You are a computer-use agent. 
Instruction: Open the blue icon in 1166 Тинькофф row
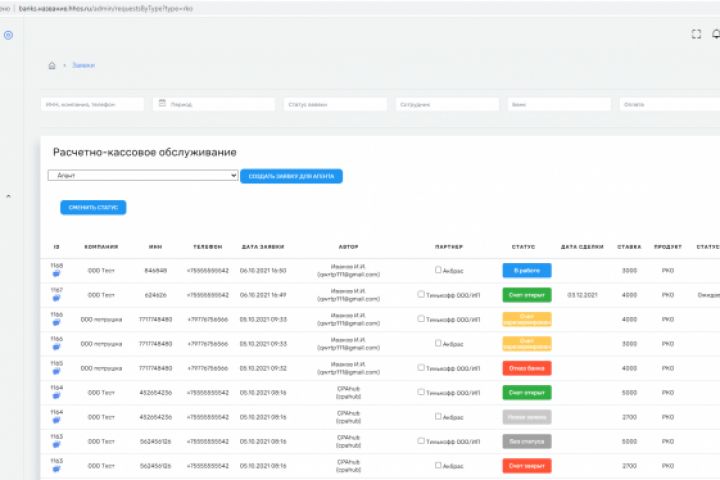56,322
